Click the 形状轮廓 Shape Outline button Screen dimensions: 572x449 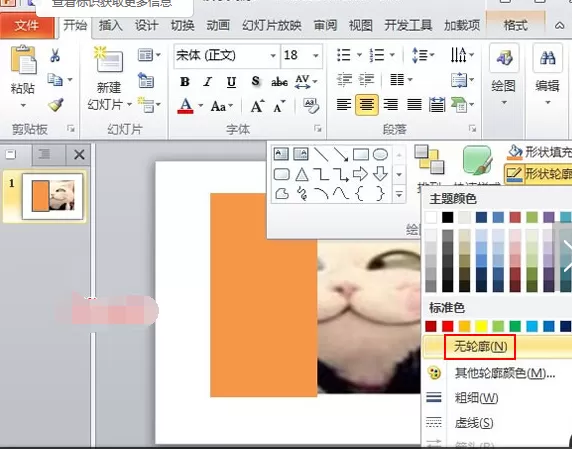coord(538,174)
